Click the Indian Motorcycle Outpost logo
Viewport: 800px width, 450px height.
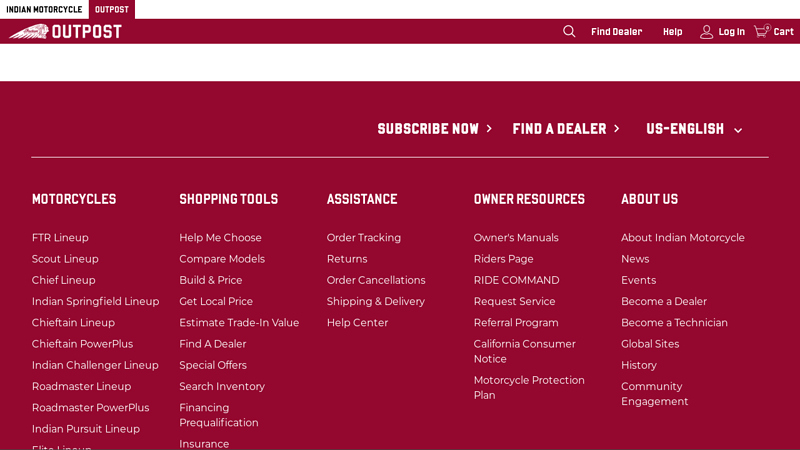click(x=65, y=32)
